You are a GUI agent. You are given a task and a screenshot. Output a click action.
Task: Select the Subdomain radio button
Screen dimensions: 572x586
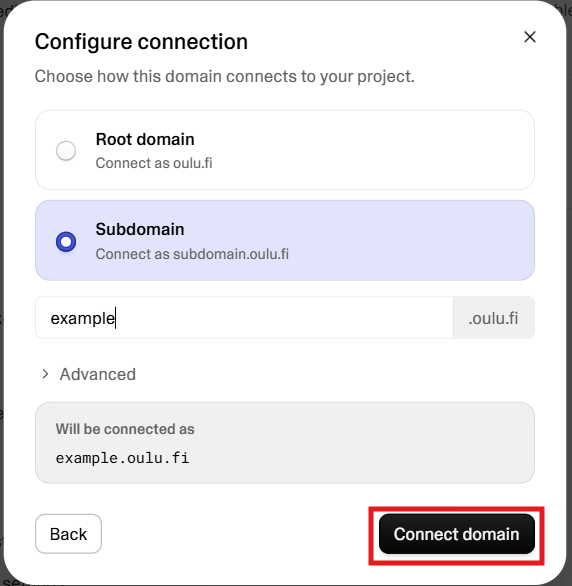tap(66, 241)
